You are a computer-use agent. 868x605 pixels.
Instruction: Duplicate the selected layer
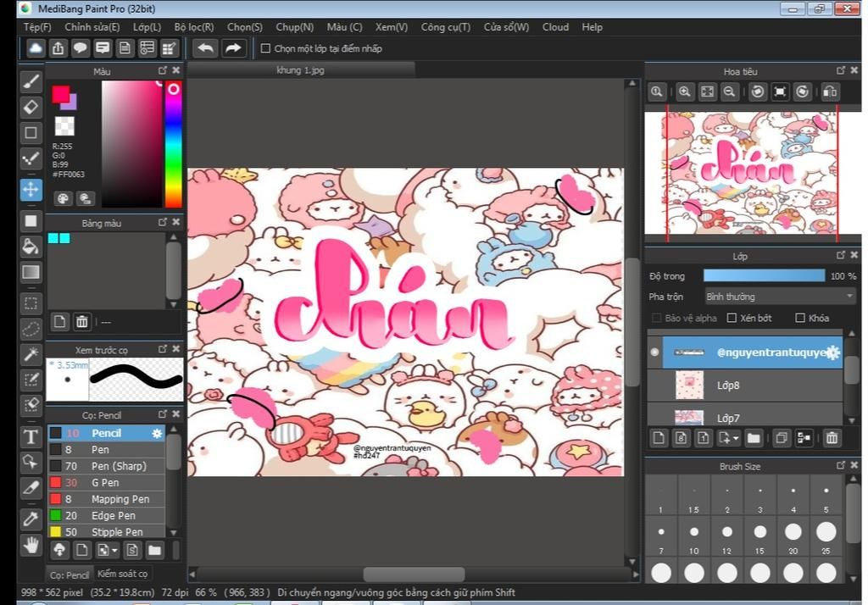coord(781,438)
